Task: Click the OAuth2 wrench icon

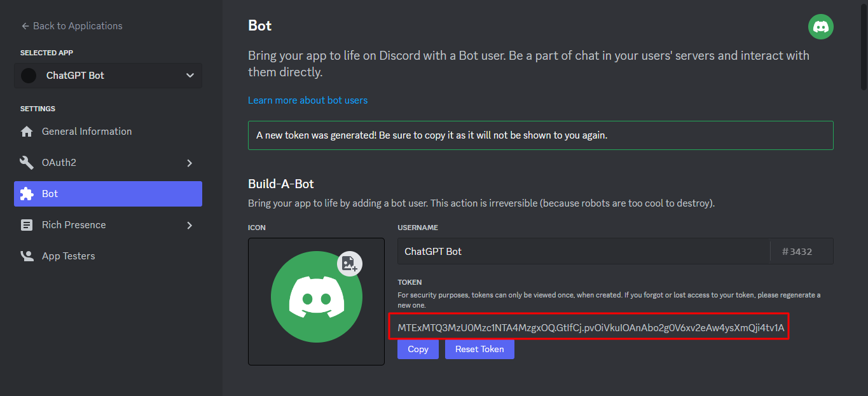Action: [x=27, y=163]
